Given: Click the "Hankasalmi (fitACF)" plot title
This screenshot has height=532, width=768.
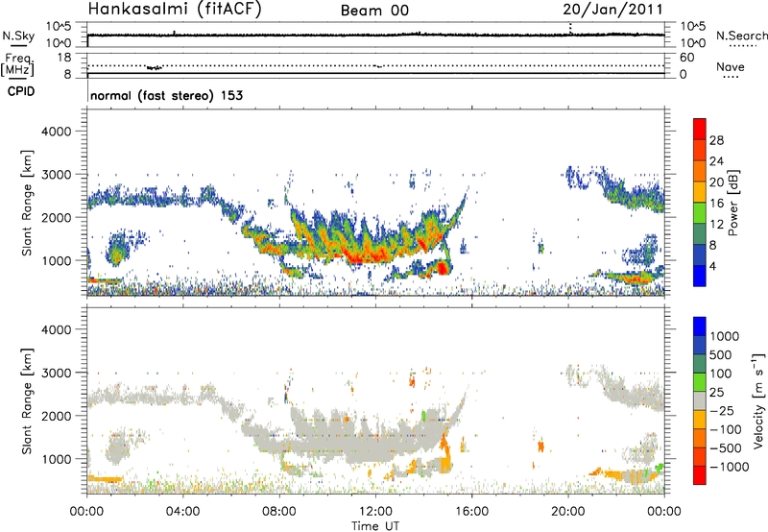Looking at the screenshot, I should pos(175,9).
